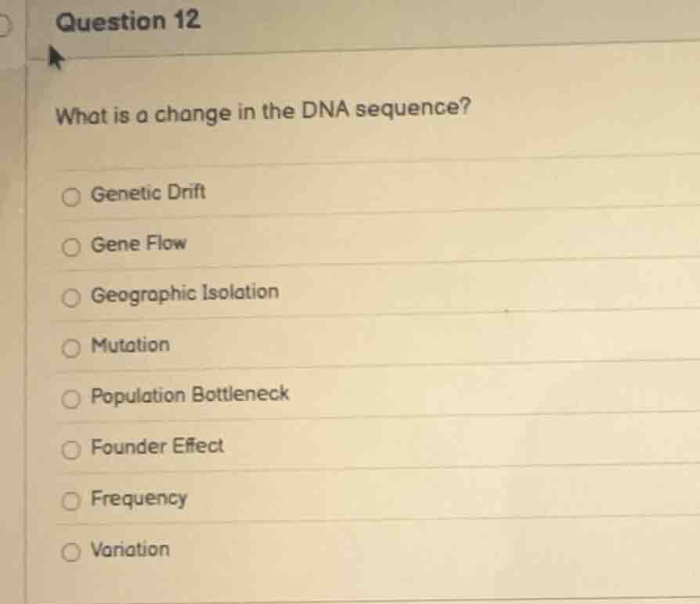Click the Variation answer label
The width and height of the screenshot is (700, 604).
(130, 549)
